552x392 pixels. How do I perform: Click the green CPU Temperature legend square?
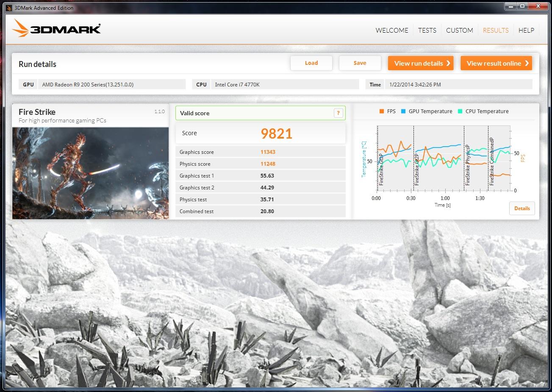[x=460, y=111]
